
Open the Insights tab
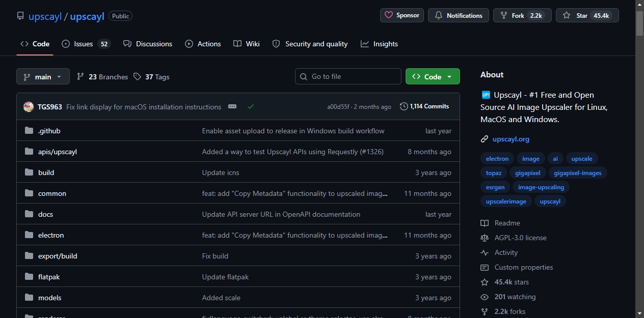(x=379, y=44)
